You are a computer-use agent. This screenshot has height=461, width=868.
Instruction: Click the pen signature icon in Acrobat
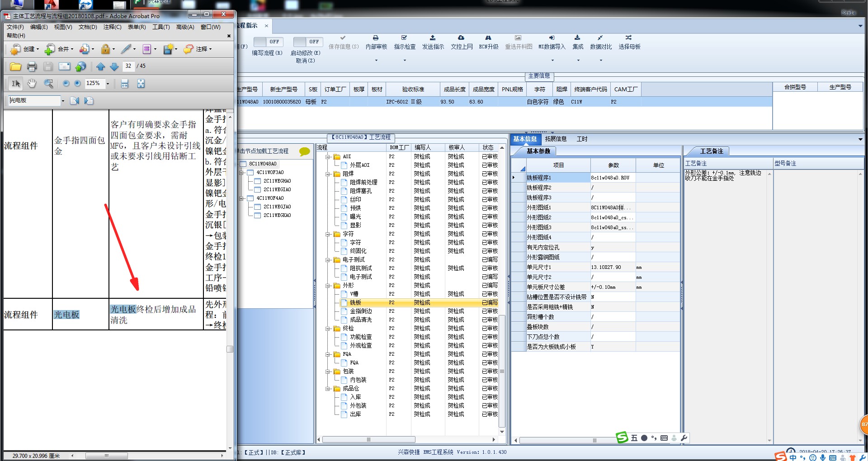126,49
